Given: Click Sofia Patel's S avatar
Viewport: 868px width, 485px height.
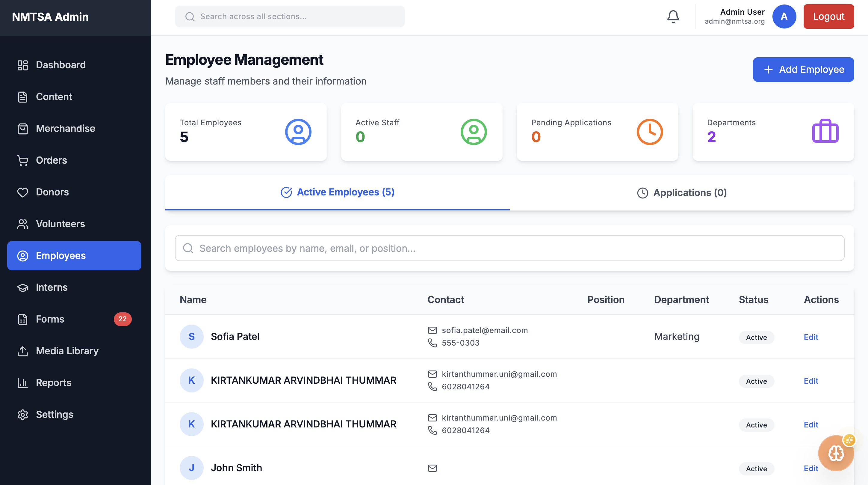Looking at the screenshot, I should click(191, 337).
